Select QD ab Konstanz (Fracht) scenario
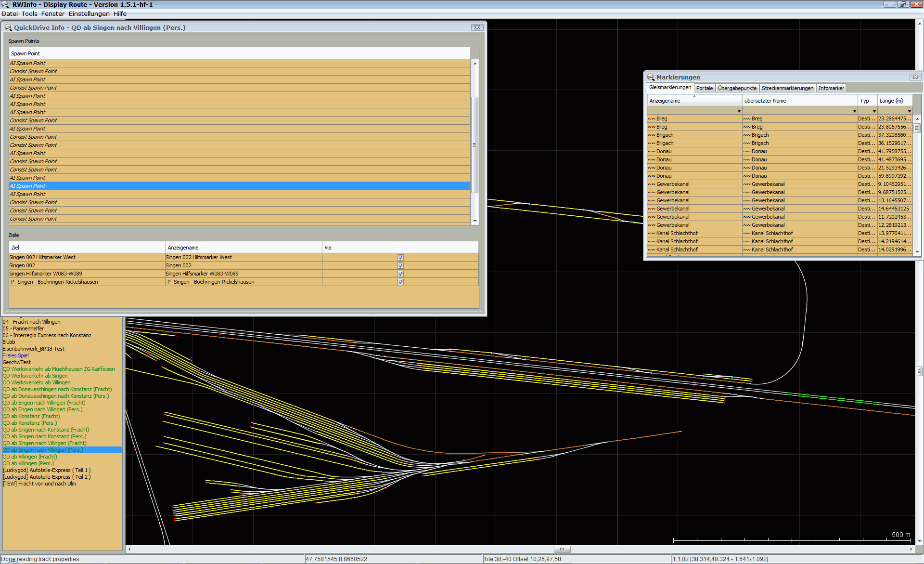This screenshot has height=564, width=924. coord(31,416)
